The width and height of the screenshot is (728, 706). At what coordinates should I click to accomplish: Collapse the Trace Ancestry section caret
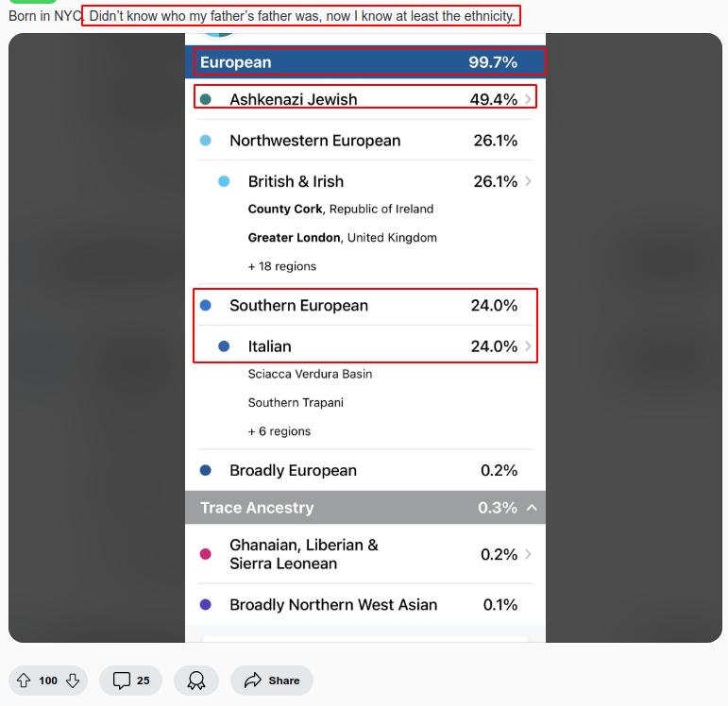(x=532, y=508)
